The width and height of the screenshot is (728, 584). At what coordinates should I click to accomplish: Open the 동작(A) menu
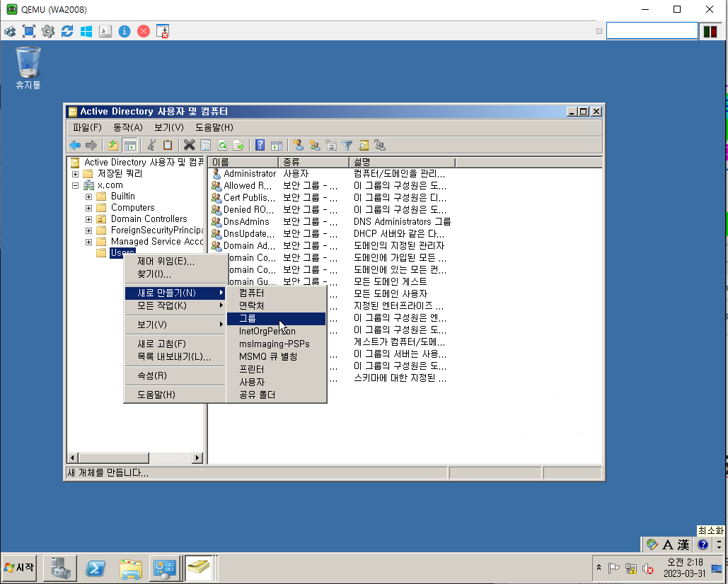(x=127, y=127)
